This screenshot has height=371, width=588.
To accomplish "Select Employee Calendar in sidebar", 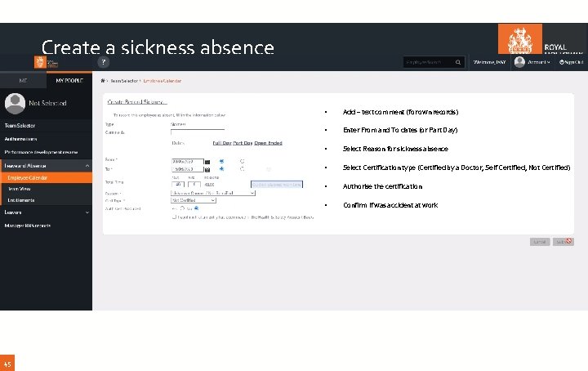I will [x=46, y=178].
